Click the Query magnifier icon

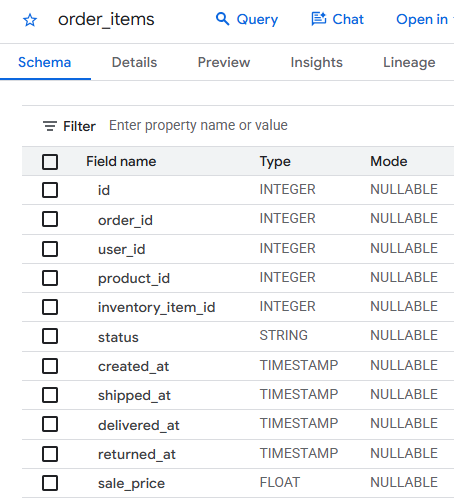(x=223, y=19)
